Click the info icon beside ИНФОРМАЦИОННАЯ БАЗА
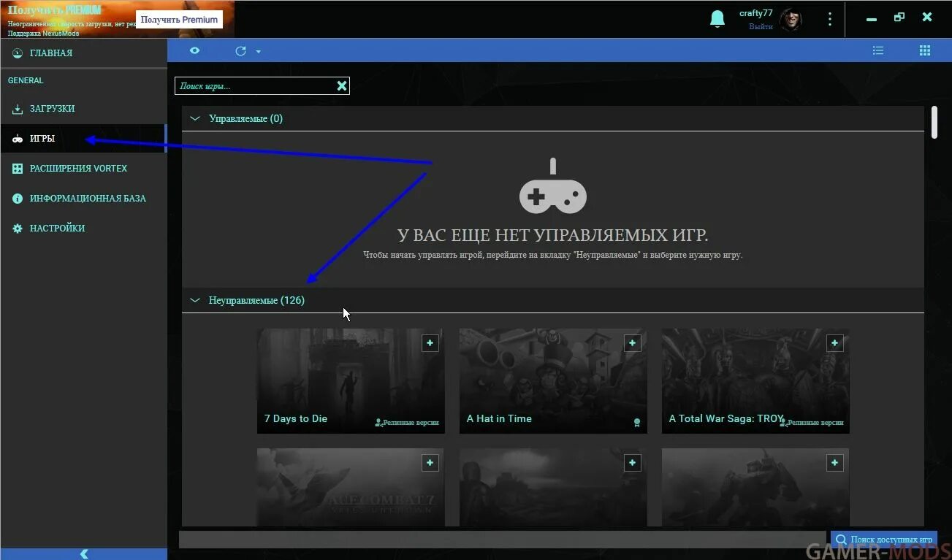The width and height of the screenshot is (952, 560). click(x=18, y=199)
